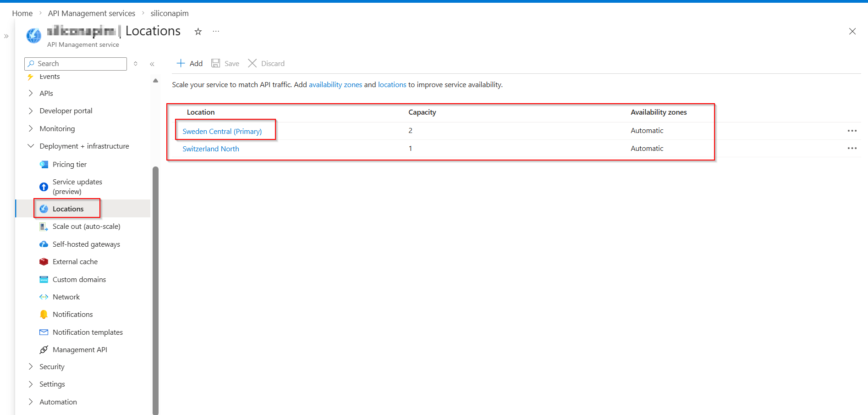Open the locations help link
Viewport: 868px width, 415px height.
coord(392,85)
